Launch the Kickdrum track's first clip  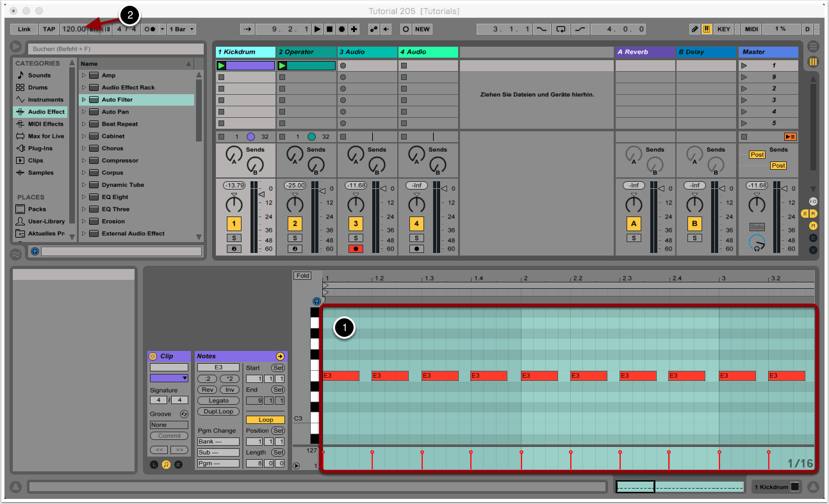222,65
